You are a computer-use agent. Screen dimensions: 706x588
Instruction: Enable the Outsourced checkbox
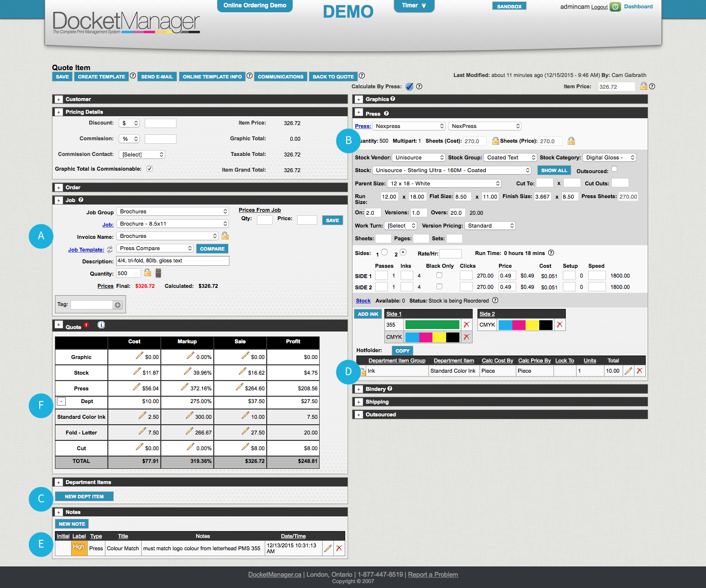coord(614,169)
